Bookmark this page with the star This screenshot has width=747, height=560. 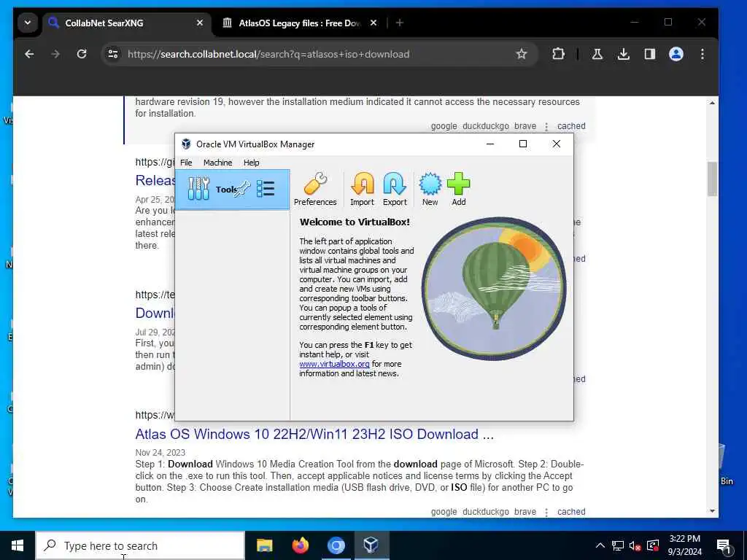click(522, 54)
